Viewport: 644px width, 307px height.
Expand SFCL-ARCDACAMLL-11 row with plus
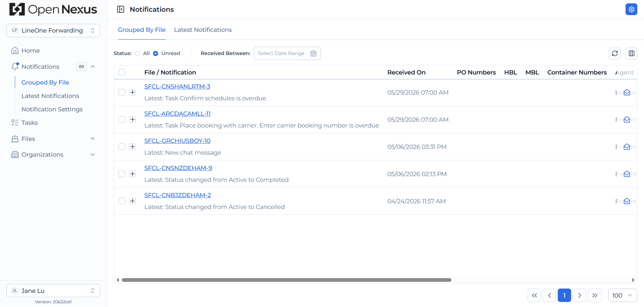133,119
